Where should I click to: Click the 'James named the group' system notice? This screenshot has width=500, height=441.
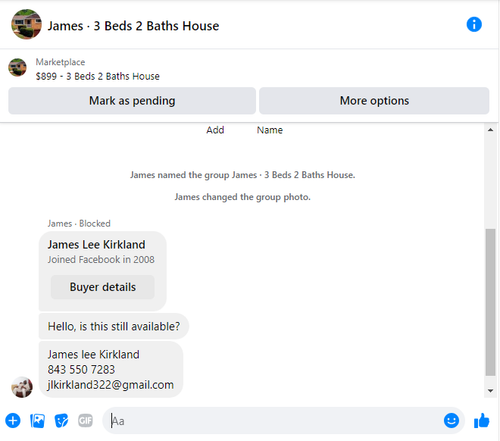click(242, 175)
